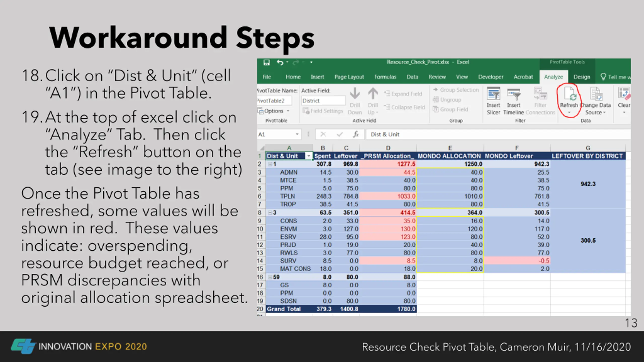Viewport: 644px width, 362px height.
Task: Click the Tell me search lightbulb
Action: (x=603, y=77)
